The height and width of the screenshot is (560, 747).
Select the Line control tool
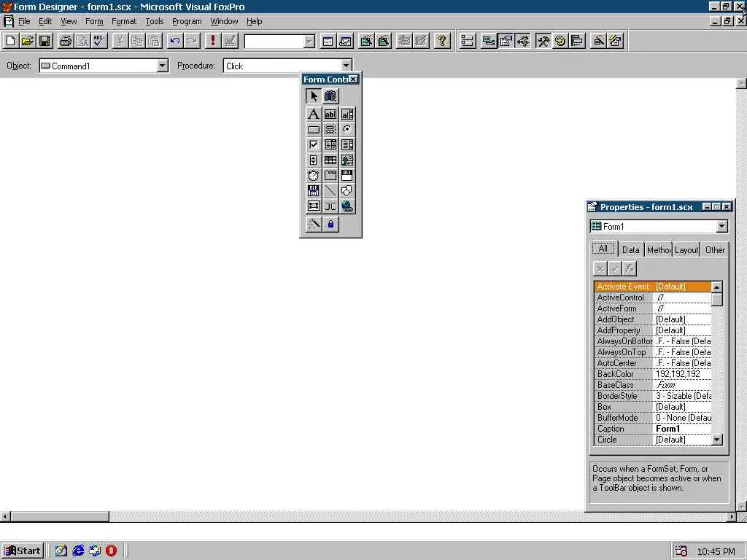pos(330,191)
